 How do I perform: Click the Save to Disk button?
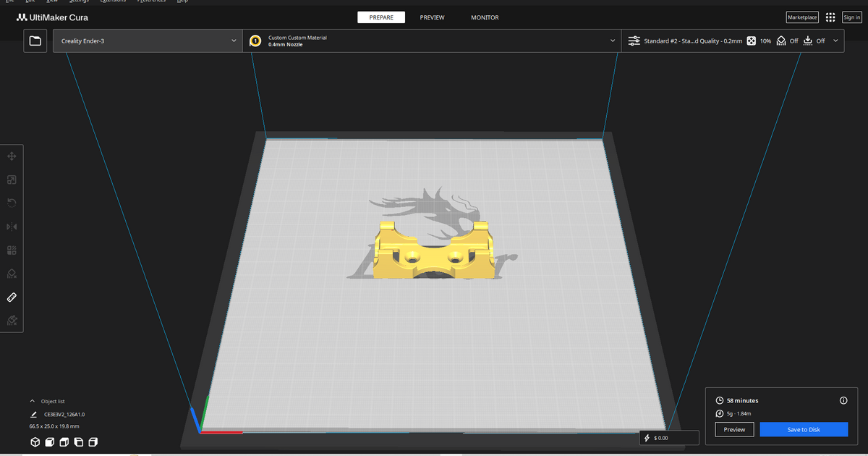[804, 429]
